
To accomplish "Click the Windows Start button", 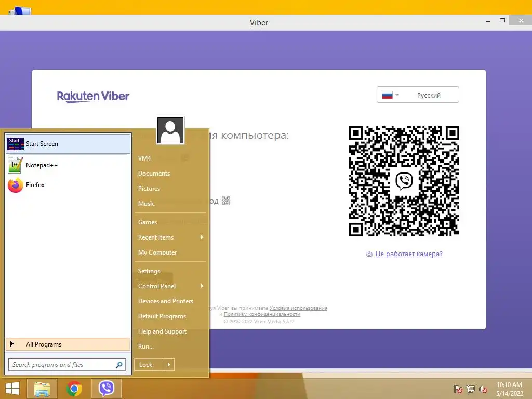I will point(12,389).
